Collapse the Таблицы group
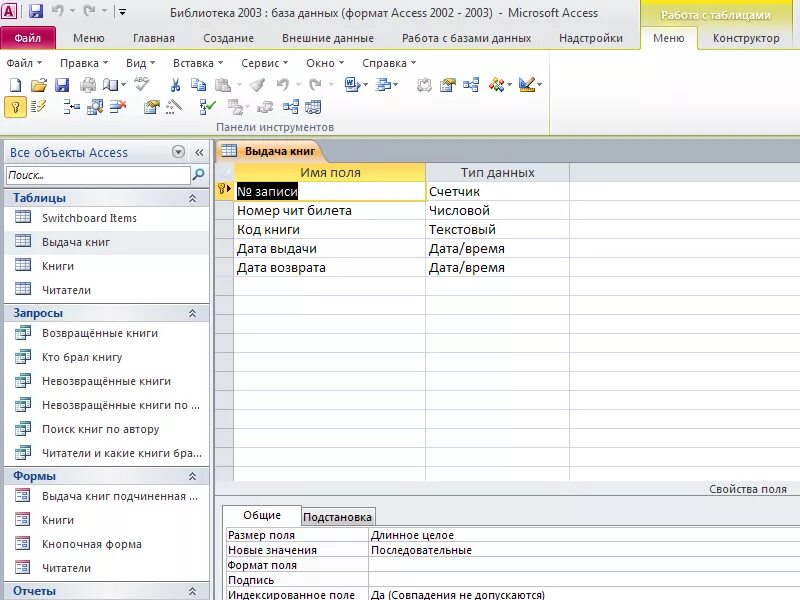Image resolution: width=800 pixels, height=600 pixels. pyautogui.click(x=192, y=198)
